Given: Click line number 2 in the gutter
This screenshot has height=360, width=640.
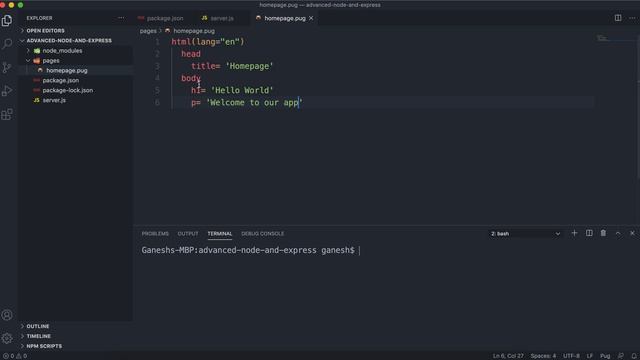Looking at the screenshot, I should pos(157,54).
